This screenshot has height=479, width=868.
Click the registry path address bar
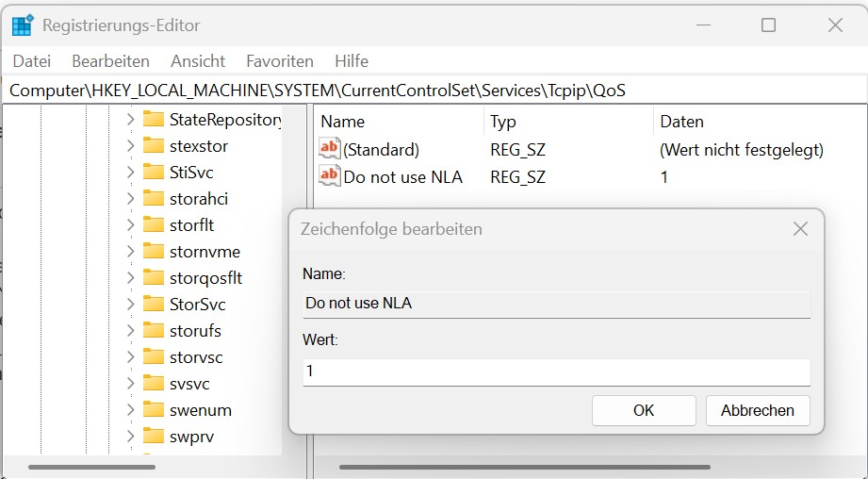(434, 91)
